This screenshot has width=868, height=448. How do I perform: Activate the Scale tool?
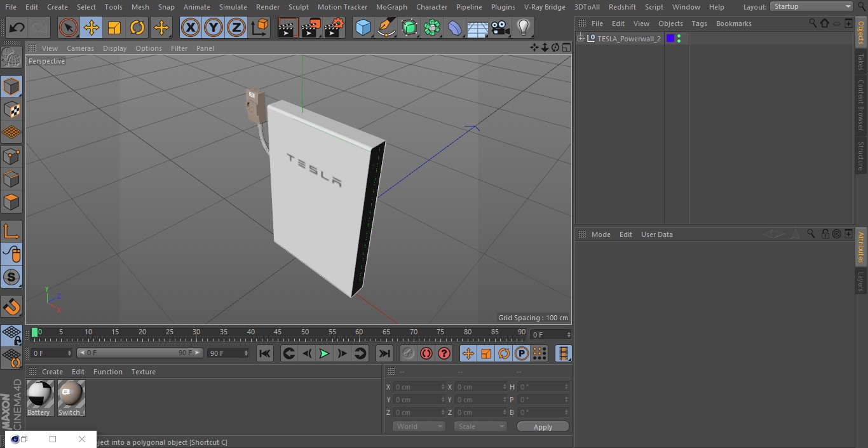(x=114, y=28)
